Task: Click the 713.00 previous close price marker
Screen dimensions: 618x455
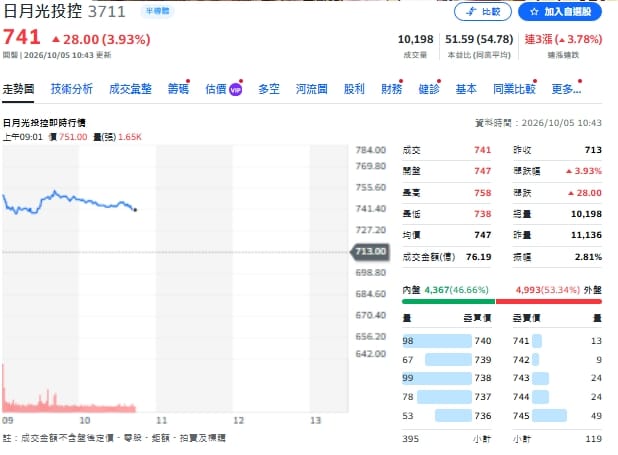Action: pyautogui.click(x=370, y=252)
